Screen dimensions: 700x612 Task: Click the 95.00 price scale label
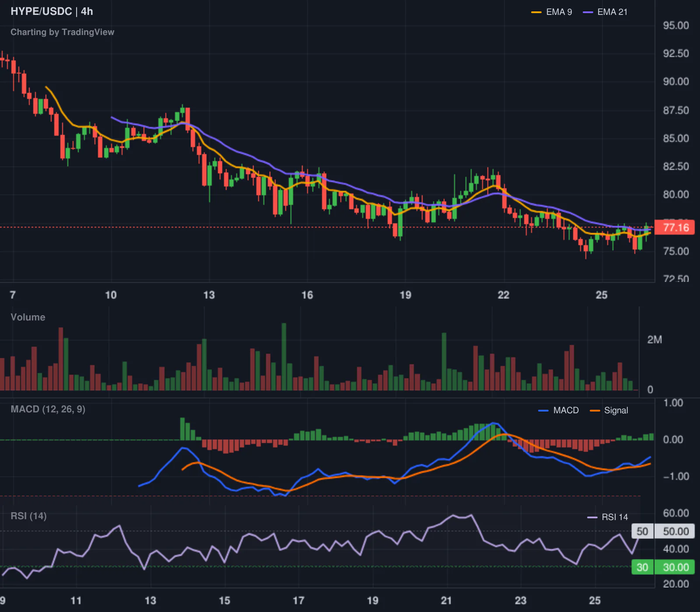pos(676,25)
